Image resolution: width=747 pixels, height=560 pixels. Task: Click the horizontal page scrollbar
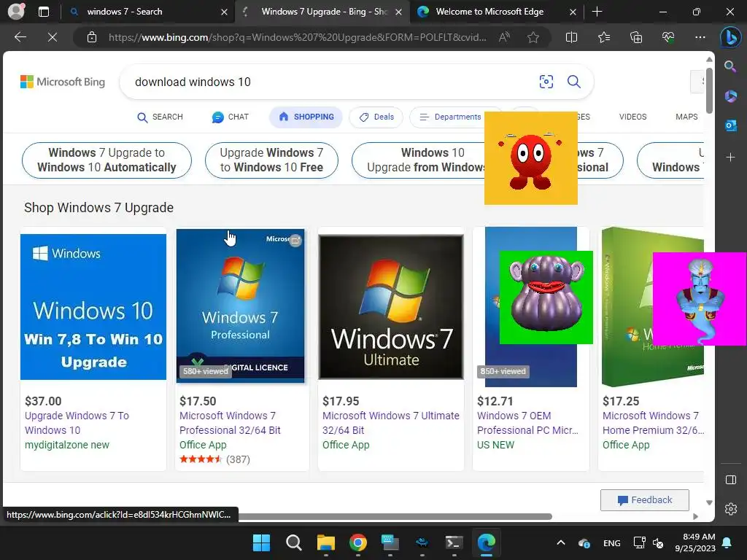(x=395, y=516)
